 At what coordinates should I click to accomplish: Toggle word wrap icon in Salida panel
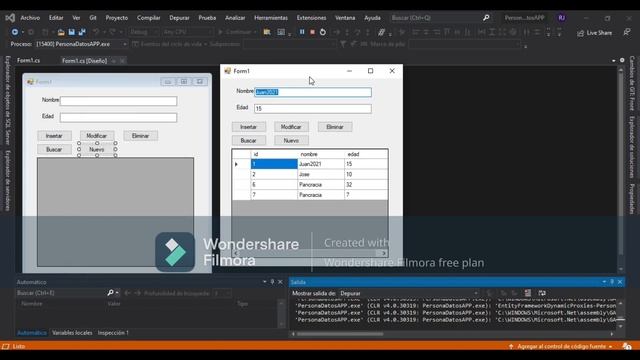tap(542, 293)
